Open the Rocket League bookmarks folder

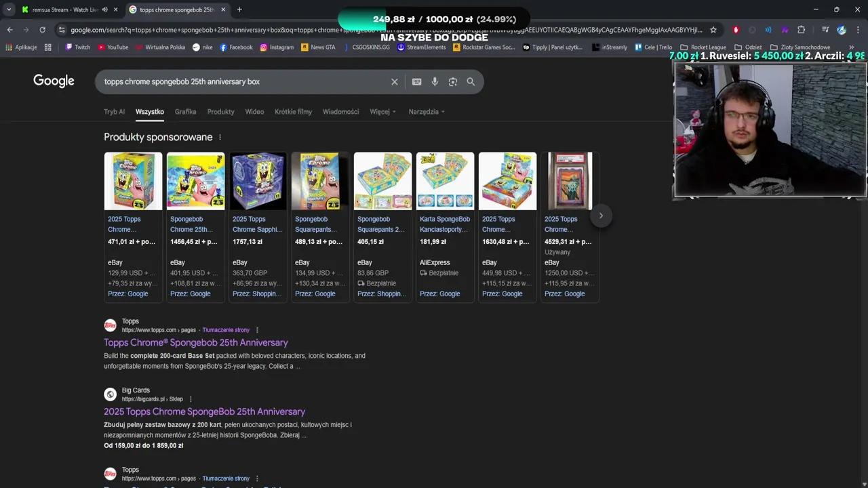coord(703,47)
